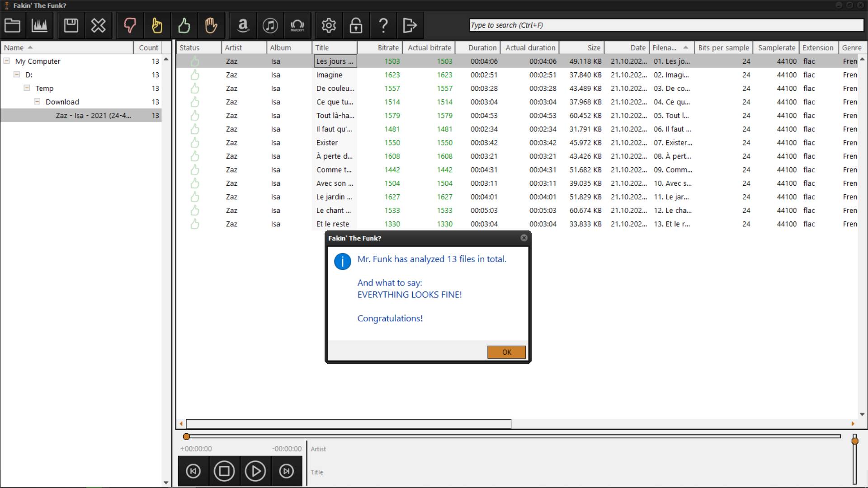Click the search input field

tap(667, 25)
